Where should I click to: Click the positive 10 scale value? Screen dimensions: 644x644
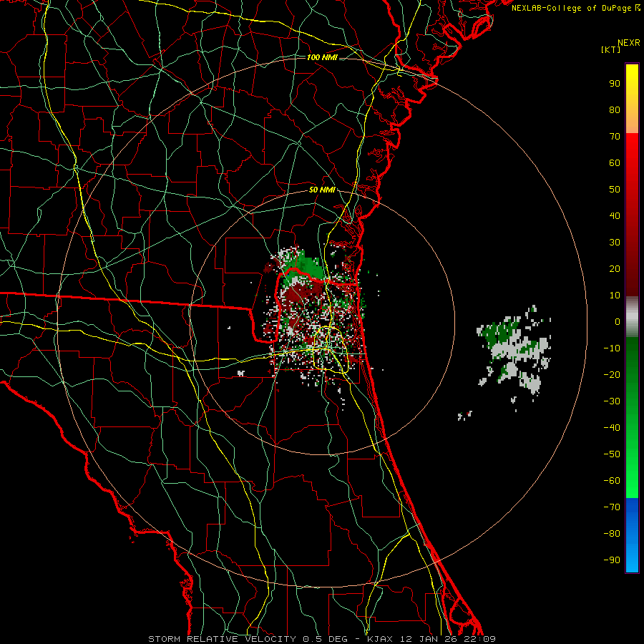[x=615, y=296]
